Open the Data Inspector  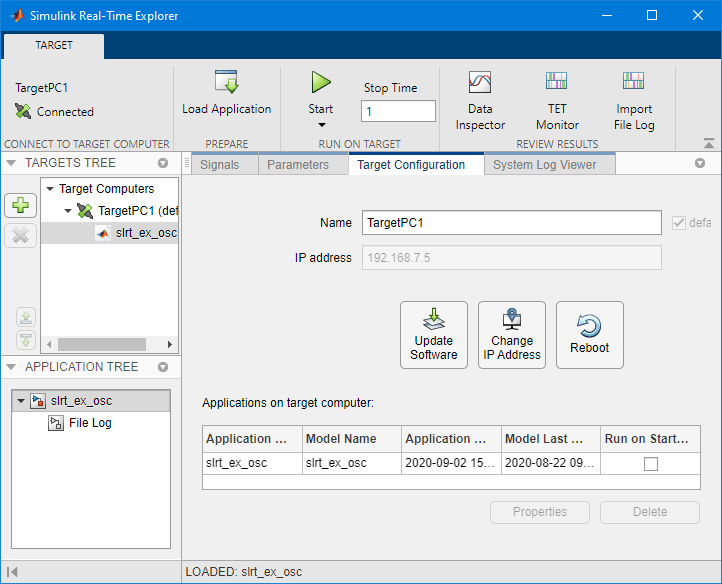480,82
